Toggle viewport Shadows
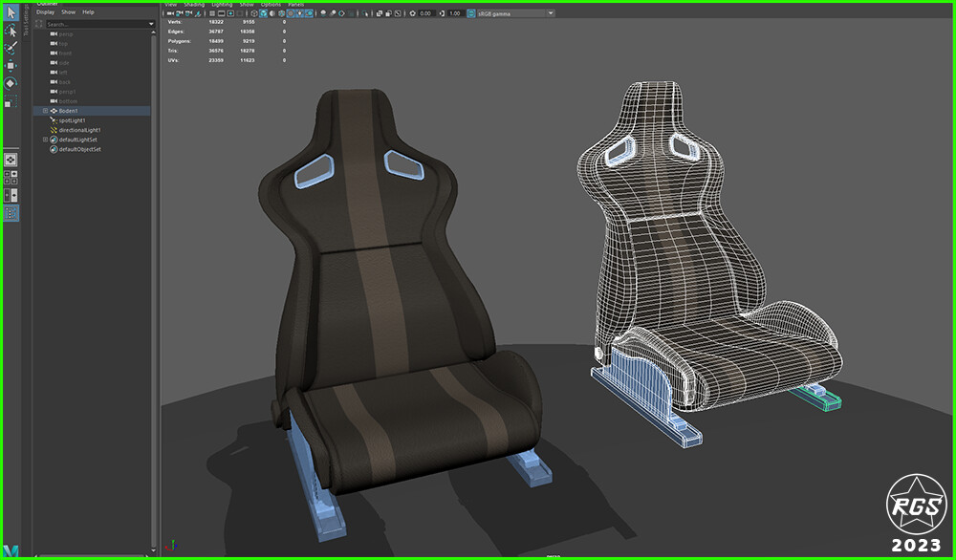This screenshot has height=560, width=956. coord(309,13)
